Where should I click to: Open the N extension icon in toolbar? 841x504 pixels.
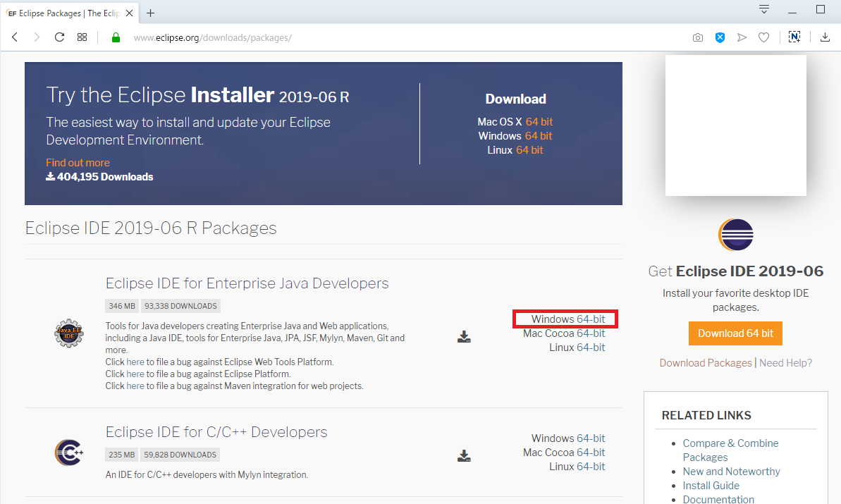(794, 37)
